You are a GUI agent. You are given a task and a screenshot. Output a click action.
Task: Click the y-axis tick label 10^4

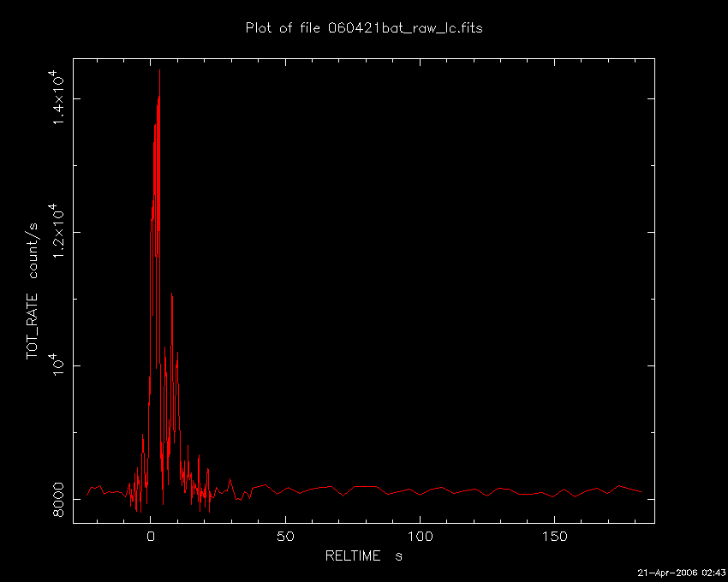click(57, 365)
